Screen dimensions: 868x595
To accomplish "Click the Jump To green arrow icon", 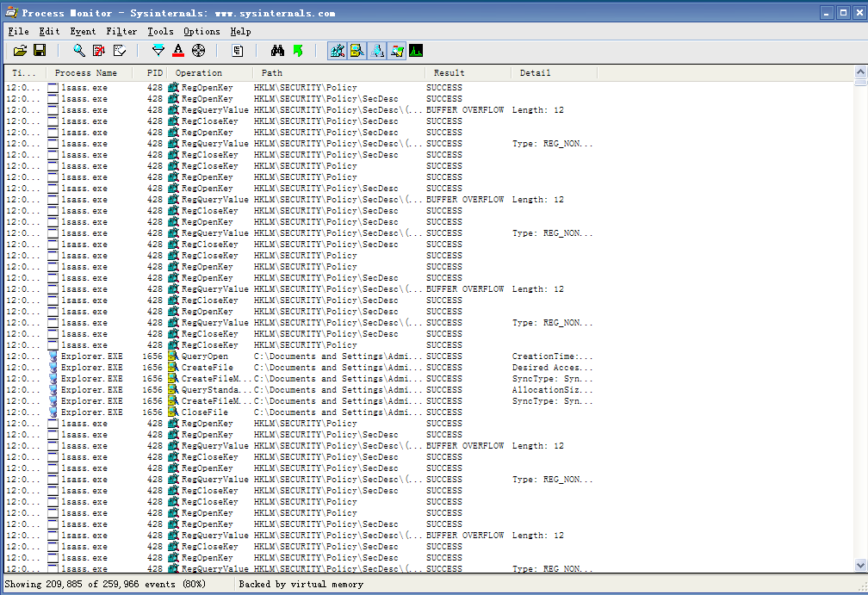I will point(298,51).
